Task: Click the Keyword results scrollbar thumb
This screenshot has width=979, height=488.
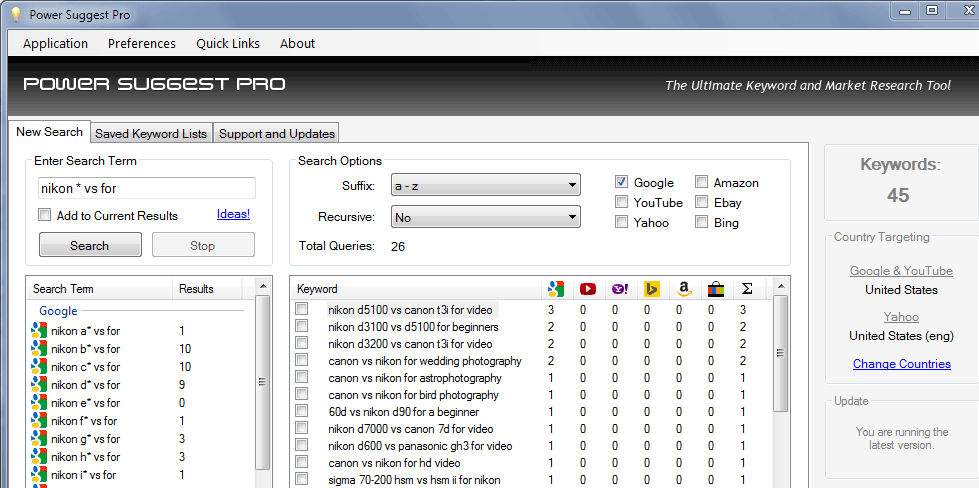Action: coord(780,353)
